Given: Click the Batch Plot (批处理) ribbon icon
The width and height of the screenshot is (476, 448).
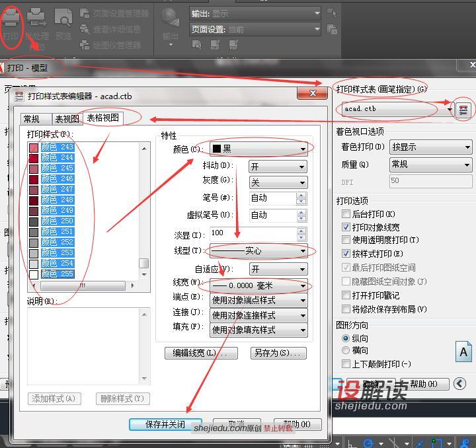Looking at the screenshot, I should [x=36, y=18].
